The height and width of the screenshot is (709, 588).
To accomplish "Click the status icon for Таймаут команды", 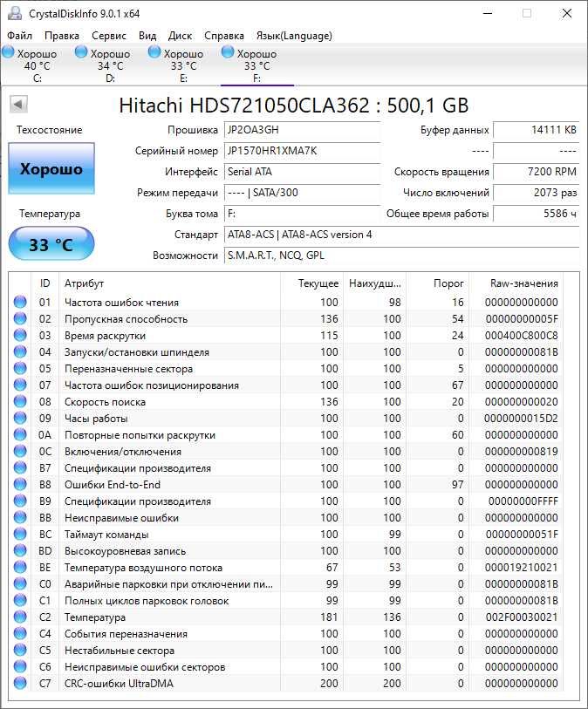I will pyautogui.click(x=20, y=534).
